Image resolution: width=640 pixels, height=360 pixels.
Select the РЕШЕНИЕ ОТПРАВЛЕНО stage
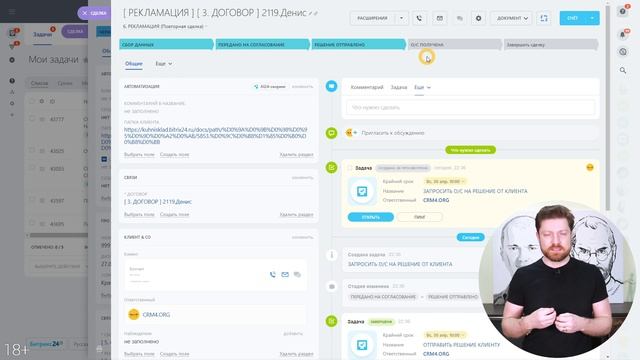pos(359,44)
